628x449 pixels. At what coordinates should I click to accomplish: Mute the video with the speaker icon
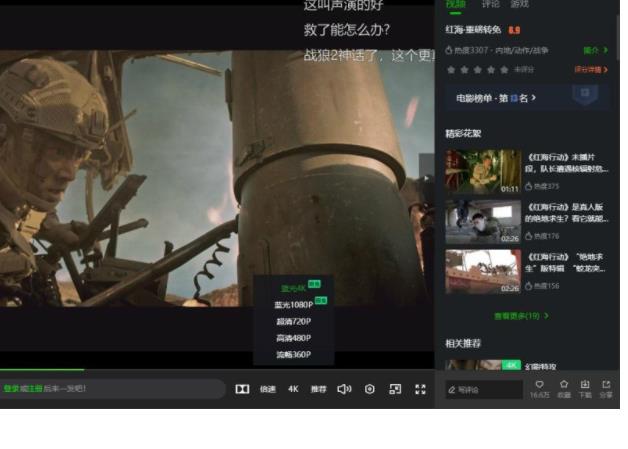pyautogui.click(x=344, y=389)
